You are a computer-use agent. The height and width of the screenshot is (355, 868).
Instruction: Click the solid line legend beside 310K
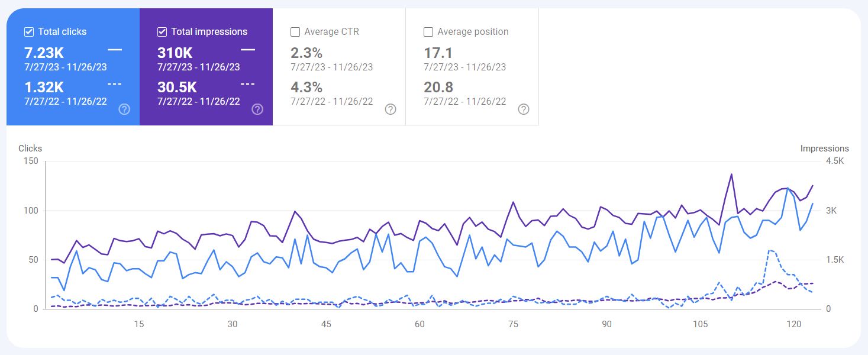click(248, 50)
